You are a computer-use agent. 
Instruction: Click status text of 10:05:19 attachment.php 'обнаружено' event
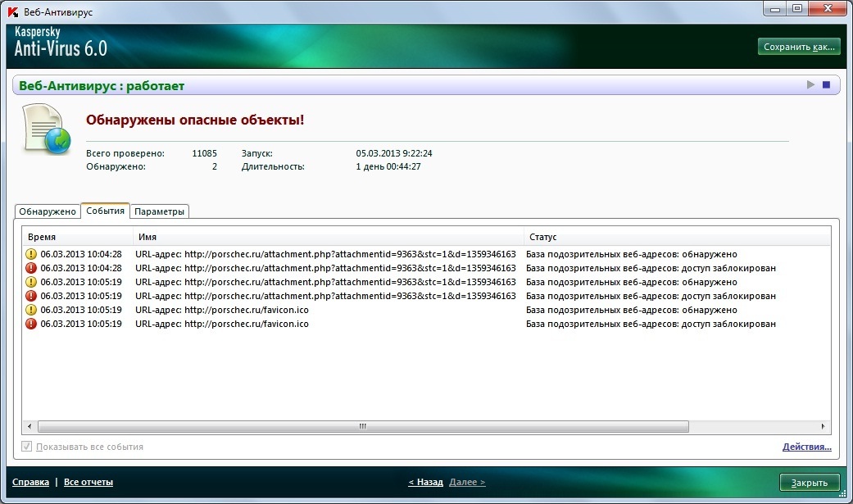632,282
